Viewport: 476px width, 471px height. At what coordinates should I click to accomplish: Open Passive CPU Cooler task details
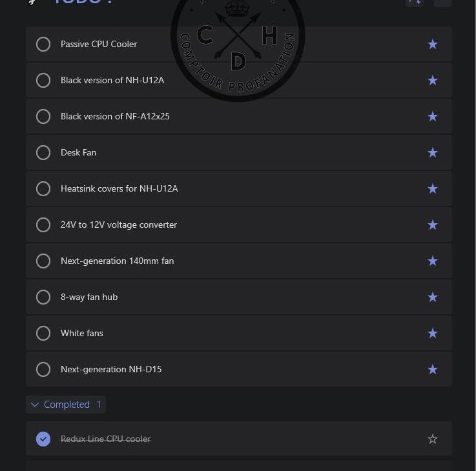(99, 45)
